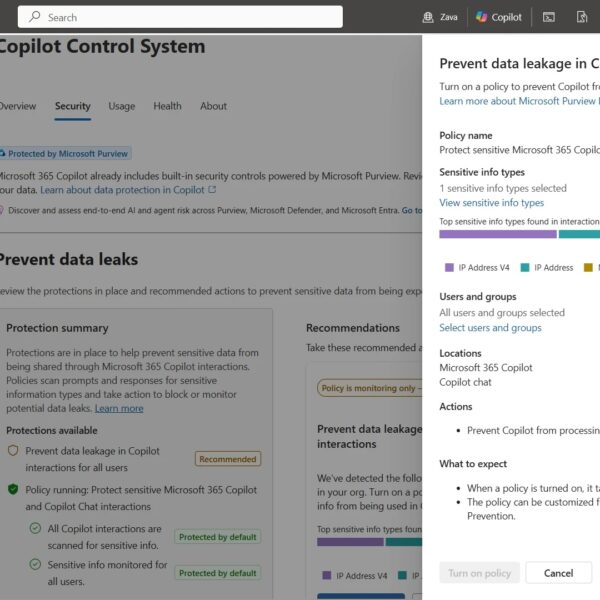Screen dimensions: 600x600
Task: Switch to the Overview tab
Action: point(17,106)
